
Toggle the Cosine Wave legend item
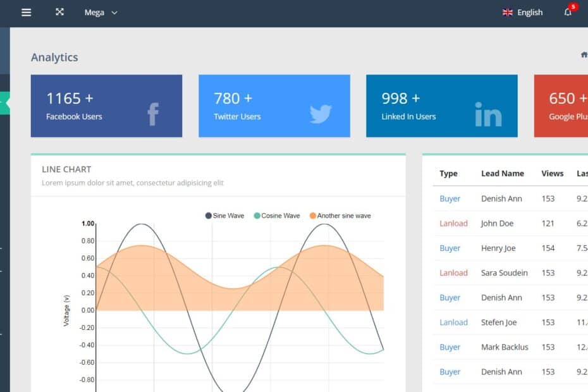tap(277, 216)
